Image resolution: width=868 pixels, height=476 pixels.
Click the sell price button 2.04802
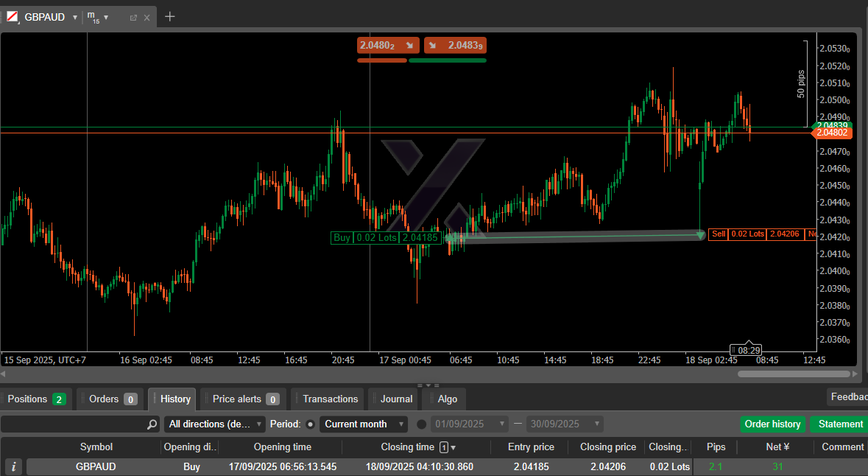point(388,46)
